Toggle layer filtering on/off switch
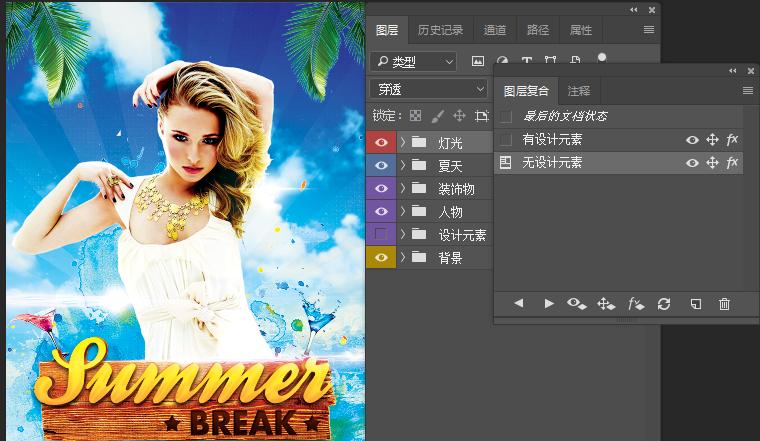The width and height of the screenshot is (760, 441). 602,58
